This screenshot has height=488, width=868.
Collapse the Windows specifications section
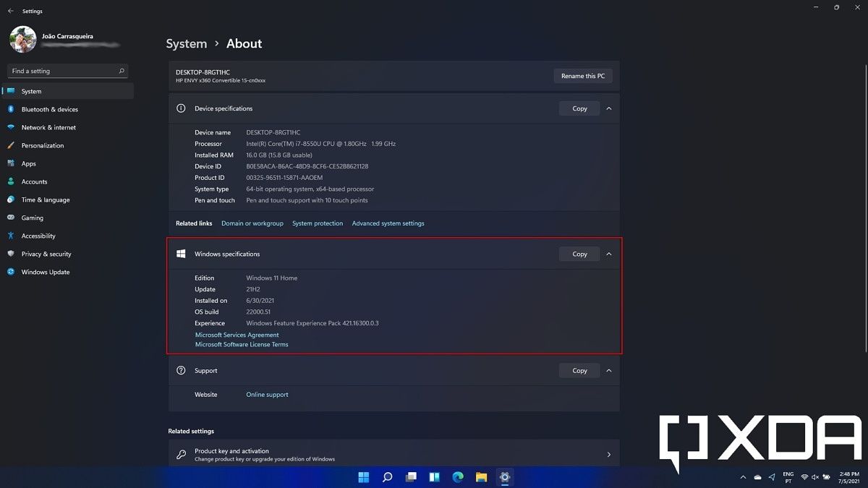pyautogui.click(x=608, y=254)
